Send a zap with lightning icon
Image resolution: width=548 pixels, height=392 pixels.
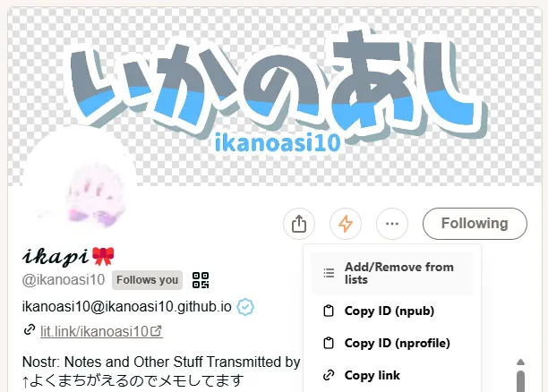click(x=346, y=224)
